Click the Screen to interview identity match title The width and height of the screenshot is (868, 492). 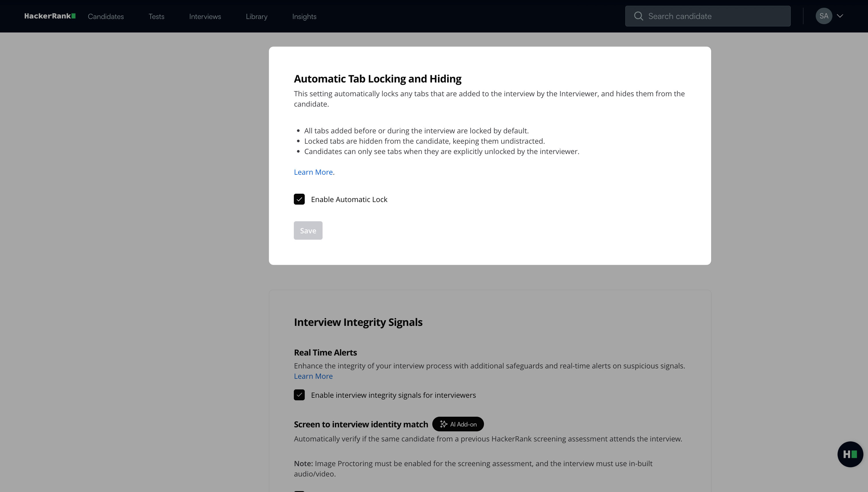coord(361,424)
